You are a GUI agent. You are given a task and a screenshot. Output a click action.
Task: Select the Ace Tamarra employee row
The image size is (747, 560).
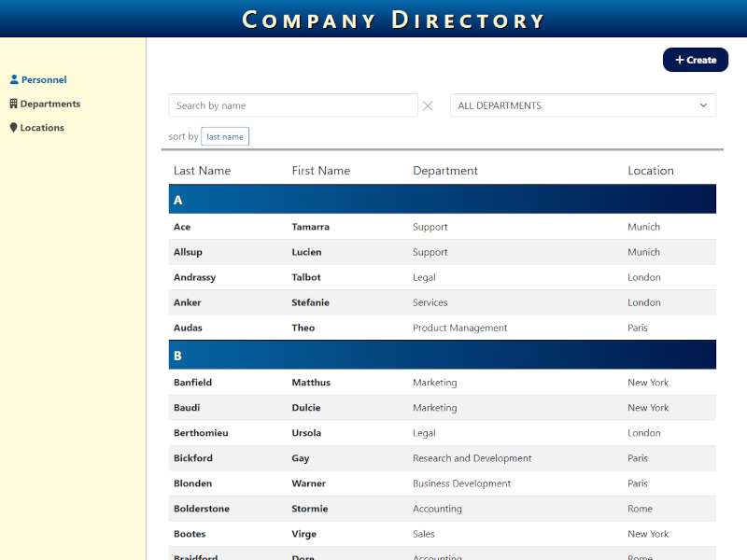(x=442, y=227)
